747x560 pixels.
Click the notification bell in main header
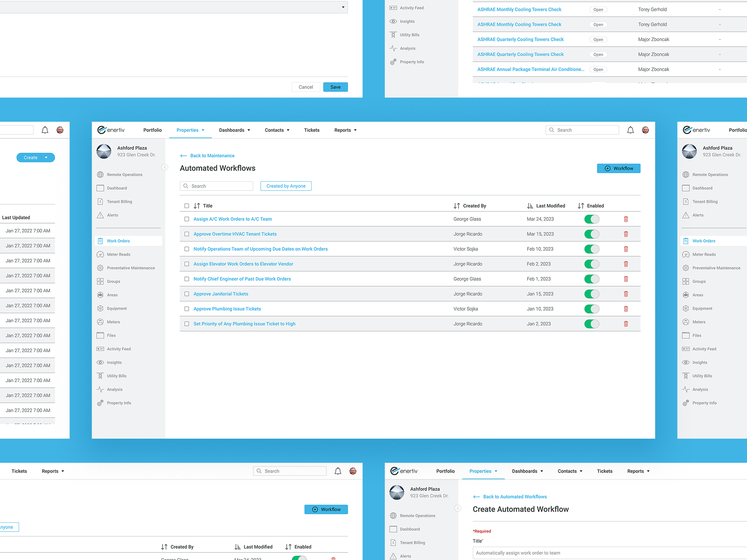pos(630,130)
